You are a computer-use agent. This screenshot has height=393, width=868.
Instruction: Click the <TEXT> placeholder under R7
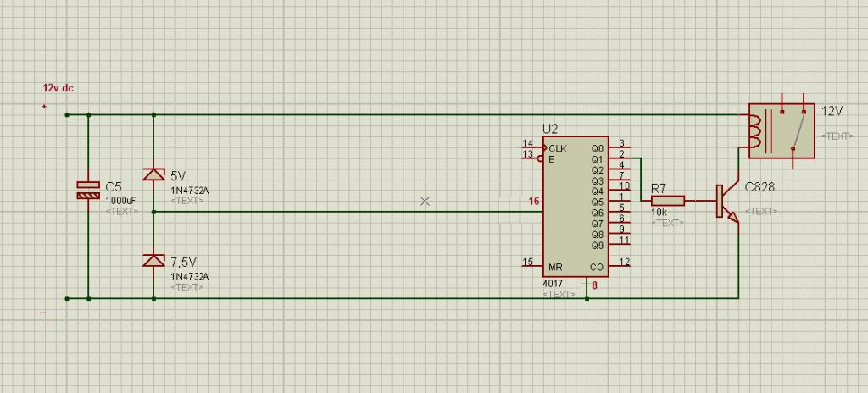click(667, 223)
